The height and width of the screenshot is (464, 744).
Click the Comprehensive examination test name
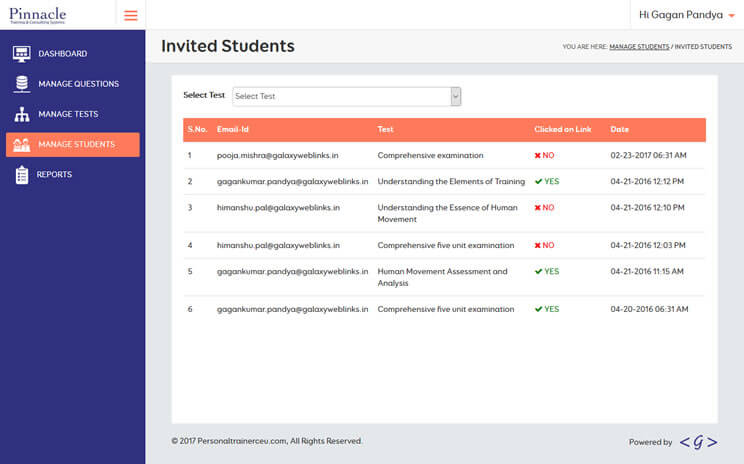point(430,156)
